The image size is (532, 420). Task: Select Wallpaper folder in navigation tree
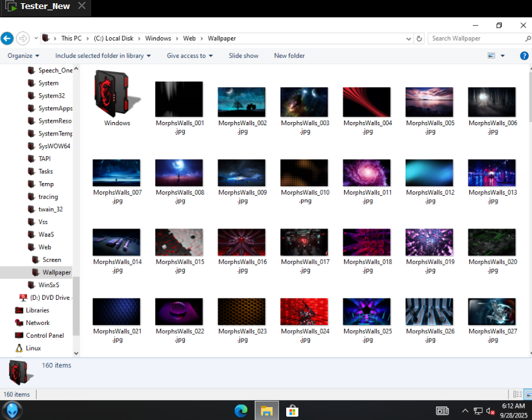pyautogui.click(x=56, y=272)
